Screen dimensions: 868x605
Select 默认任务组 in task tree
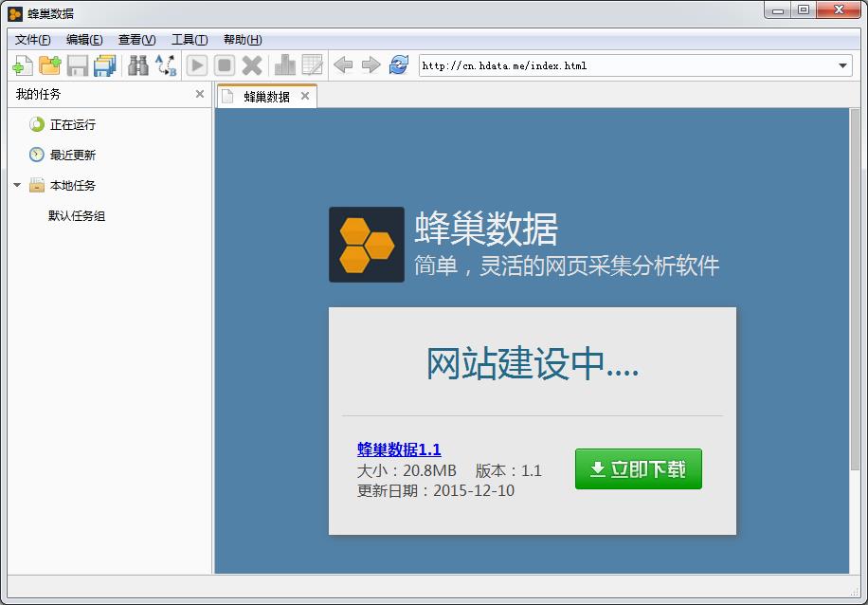click(x=77, y=216)
